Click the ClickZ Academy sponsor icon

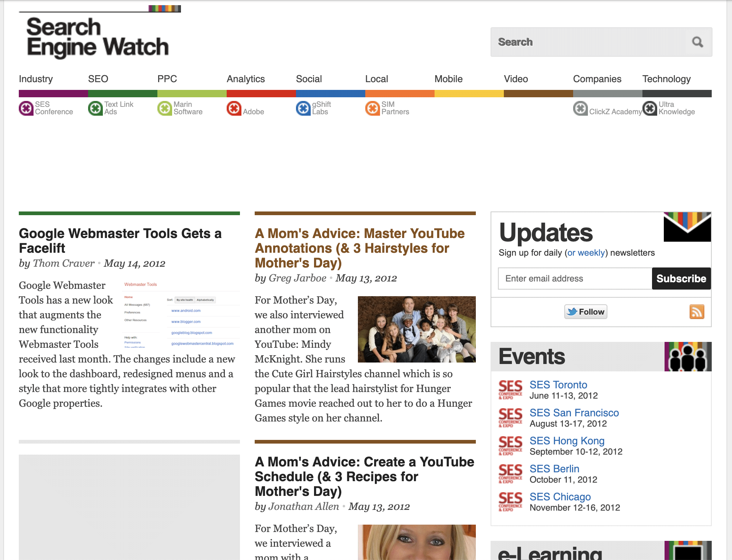[x=581, y=108]
